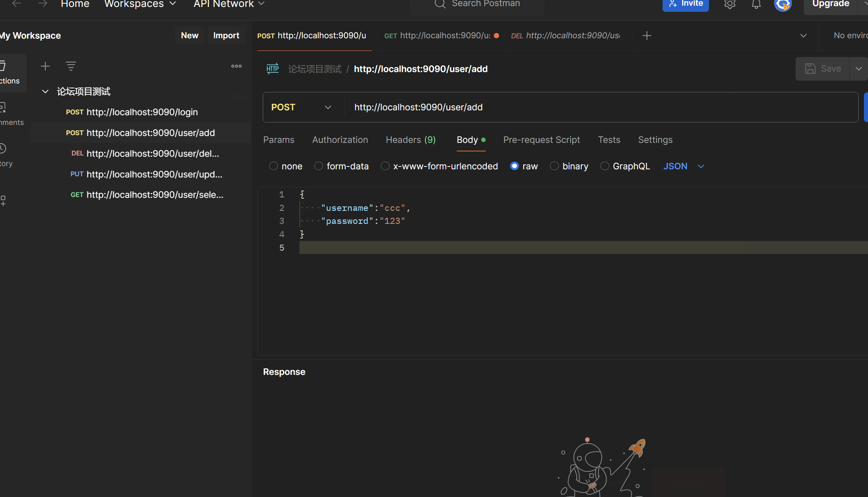This screenshot has height=497, width=868.
Task: Click the Invite button
Action: 685,4
